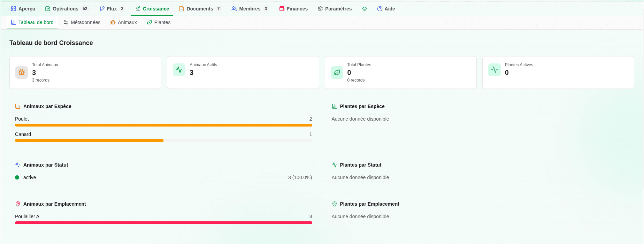
Task: Switch to the Métadonnées sub-tab
Action: click(x=82, y=22)
